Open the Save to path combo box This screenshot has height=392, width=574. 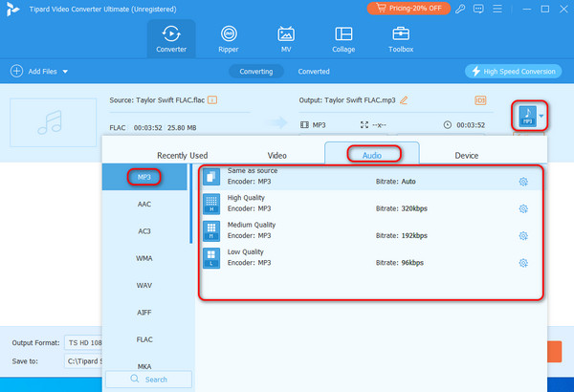(83, 361)
